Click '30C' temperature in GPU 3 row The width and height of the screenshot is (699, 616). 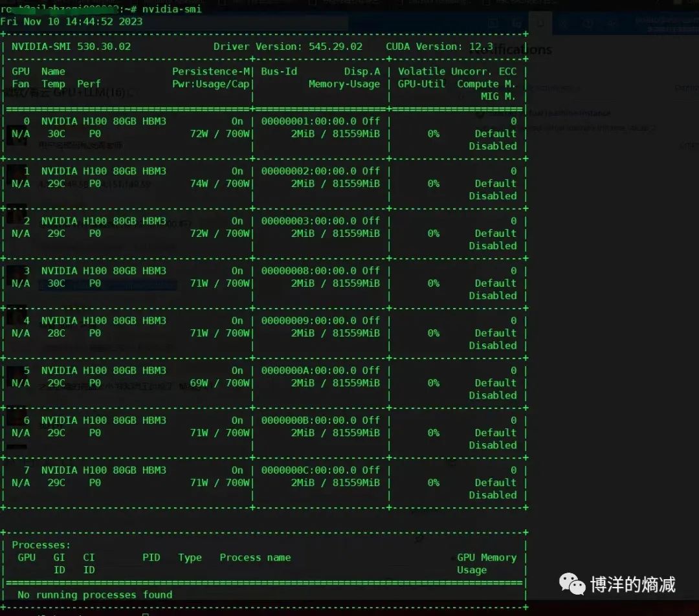click(x=56, y=283)
